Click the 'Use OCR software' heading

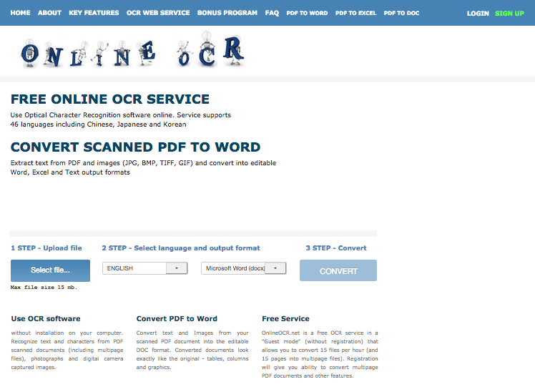pos(46,318)
